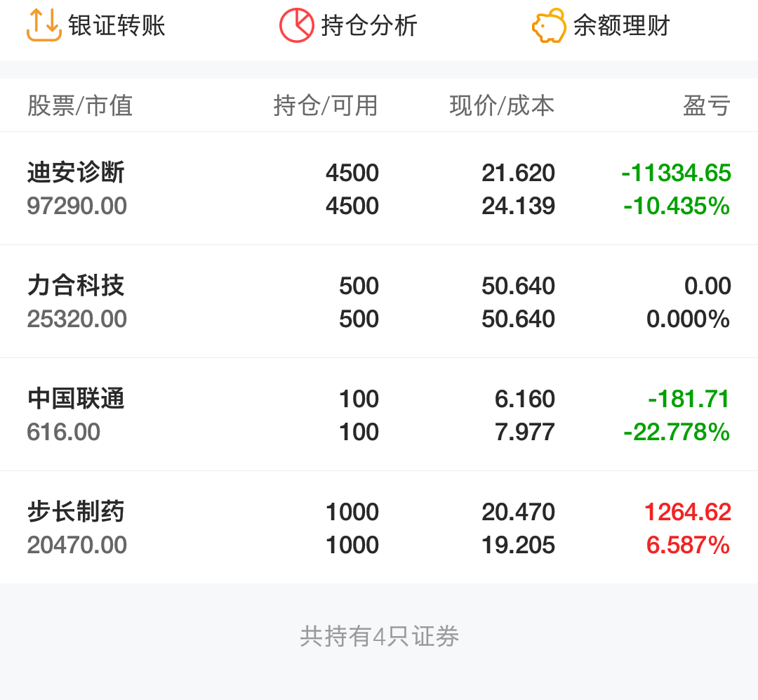Select the red 1264.62 profit value
This screenshot has width=758, height=700.
[686, 512]
